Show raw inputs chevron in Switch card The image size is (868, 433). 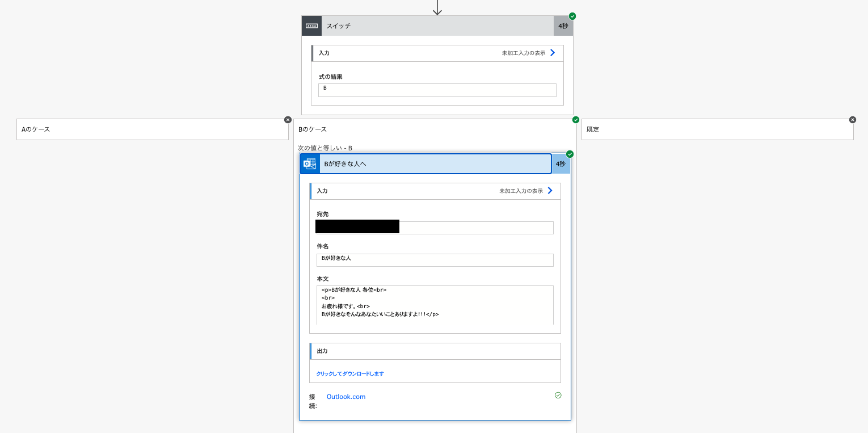[x=553, y=53]
